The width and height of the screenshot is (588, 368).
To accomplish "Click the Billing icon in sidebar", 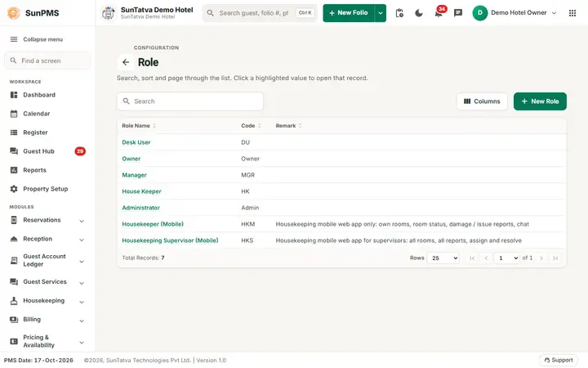I will [x=14, y=320].
